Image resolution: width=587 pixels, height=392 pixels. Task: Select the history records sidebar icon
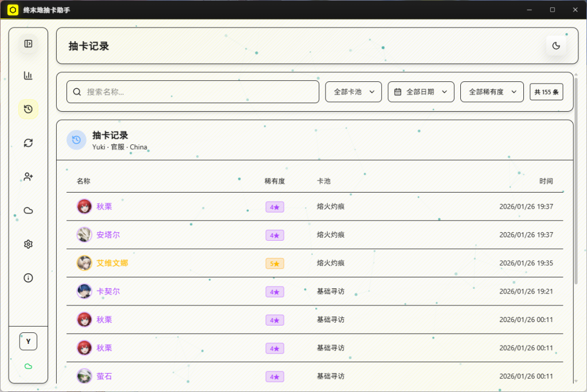[x=28, y=109]
